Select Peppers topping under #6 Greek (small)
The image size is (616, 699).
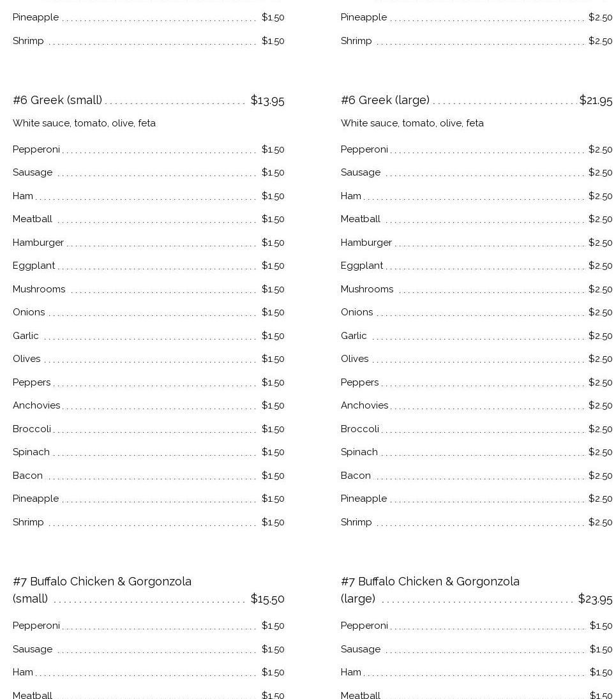pos(32,382)
